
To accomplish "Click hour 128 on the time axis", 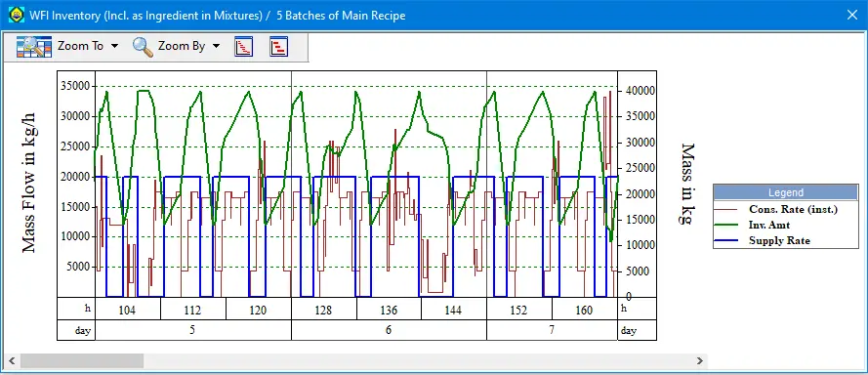I will (x=323, y=311).
